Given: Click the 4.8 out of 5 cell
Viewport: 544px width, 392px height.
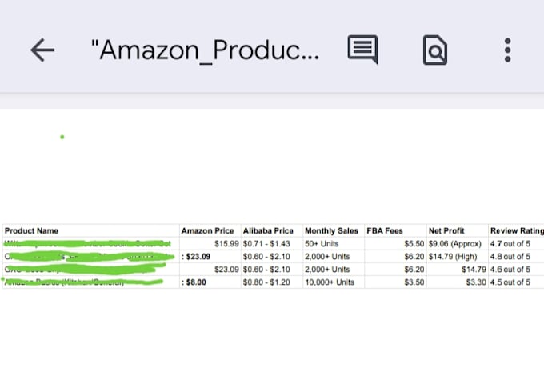Looking at the screenshot, I should click(516, 257).
